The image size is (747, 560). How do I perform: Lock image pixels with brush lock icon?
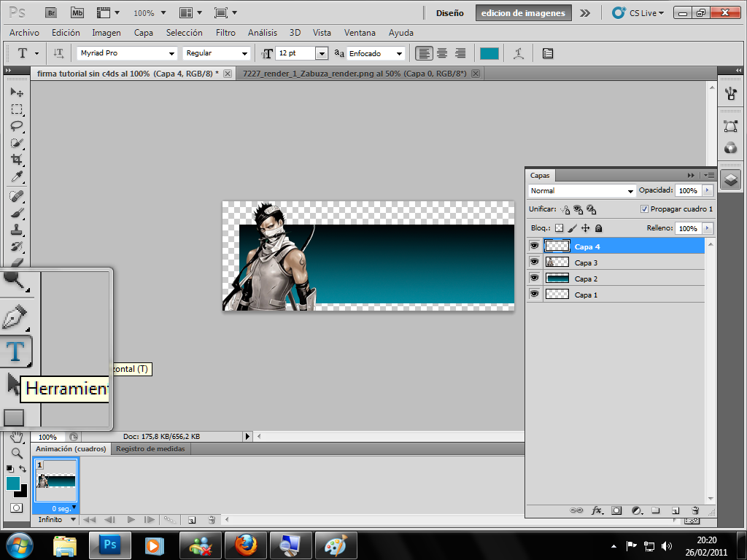(x=572, y=228)
